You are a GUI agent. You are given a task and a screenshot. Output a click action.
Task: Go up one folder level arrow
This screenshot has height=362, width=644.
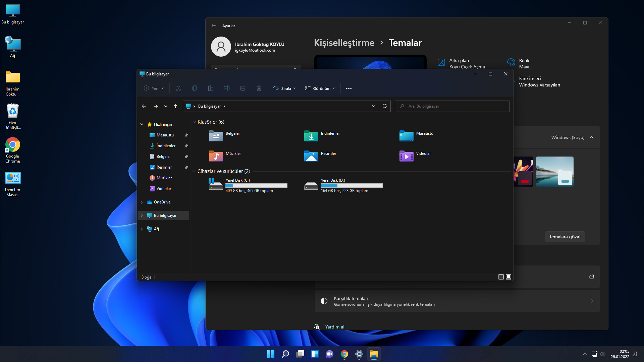click(175, 106)
